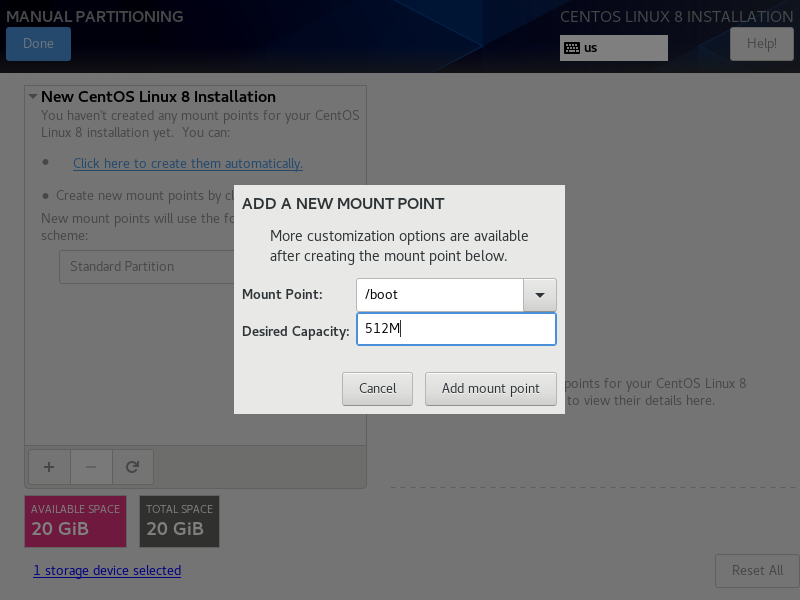Click the refresh icon to reload storage
800x600 pixels.
(x=133, y=467)
